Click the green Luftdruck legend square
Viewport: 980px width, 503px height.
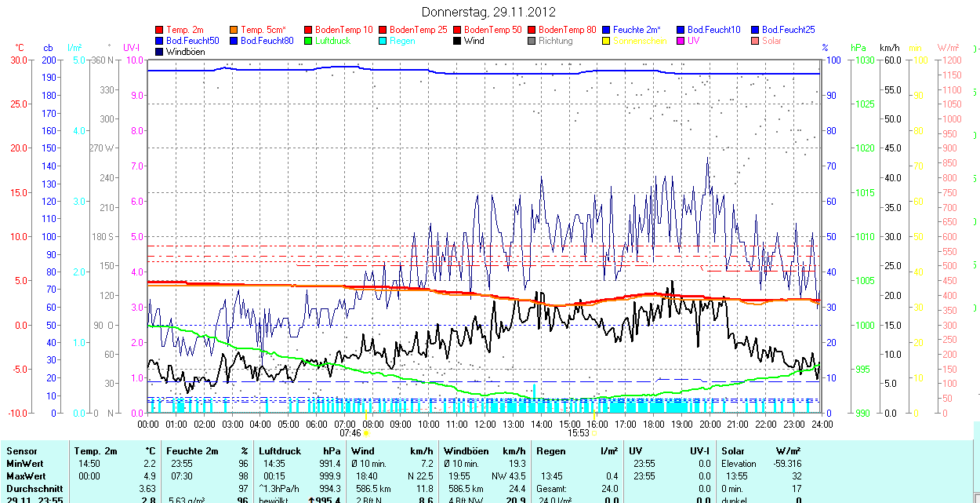tap(309, 41)
